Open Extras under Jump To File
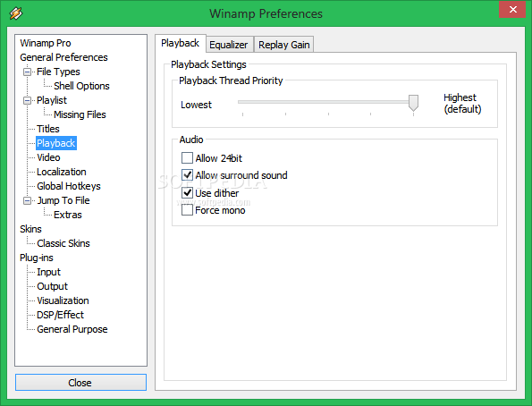Viewport: 532px width, 406px height. (68, 215)
